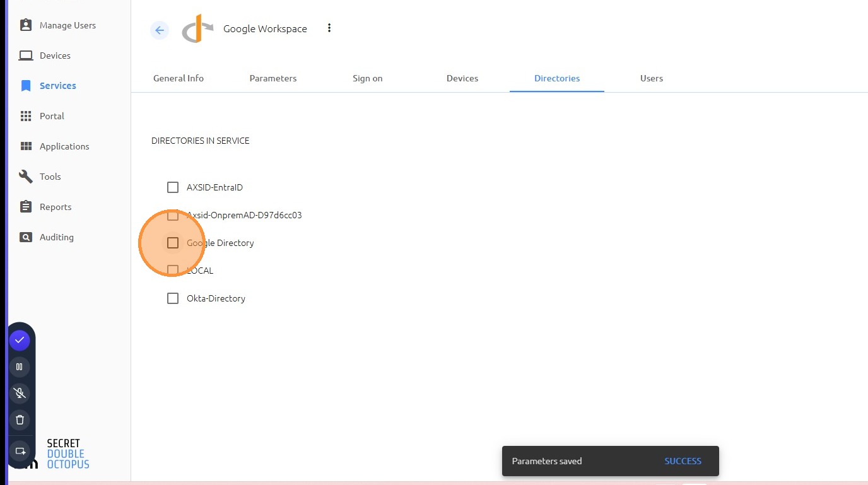
Task: Check the AXSID-EntraID directory checkbox
Action: point(173,187)
